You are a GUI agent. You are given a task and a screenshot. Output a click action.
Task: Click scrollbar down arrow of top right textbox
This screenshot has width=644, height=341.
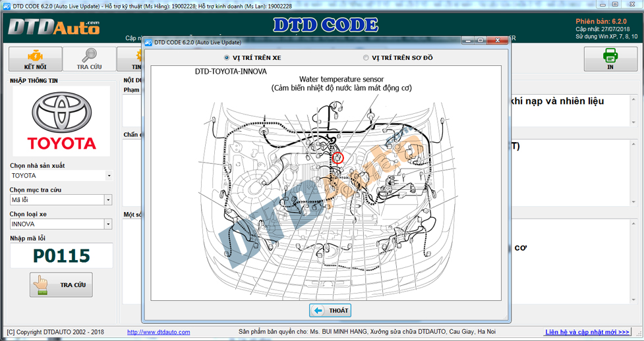(x=633, y=122)
